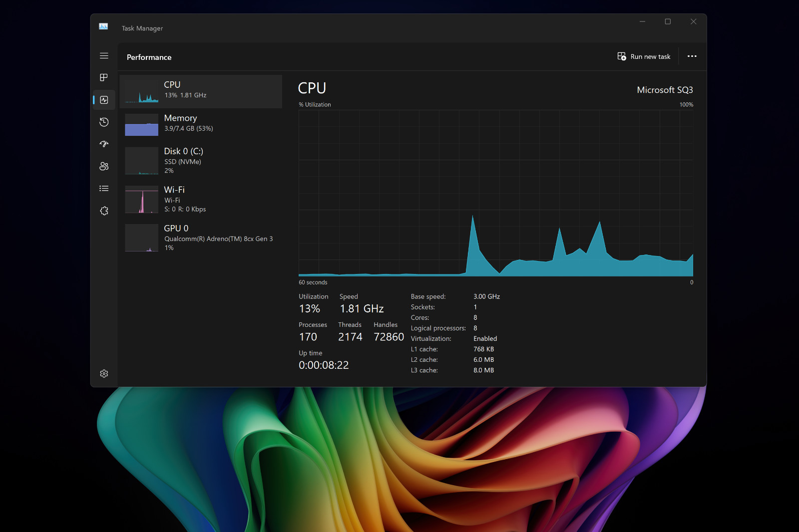This screenshot has width=799, height=532.
Task: Click the Wi-Fi S: 0 R: 0 Kbps text
Action: pos(185,209)
